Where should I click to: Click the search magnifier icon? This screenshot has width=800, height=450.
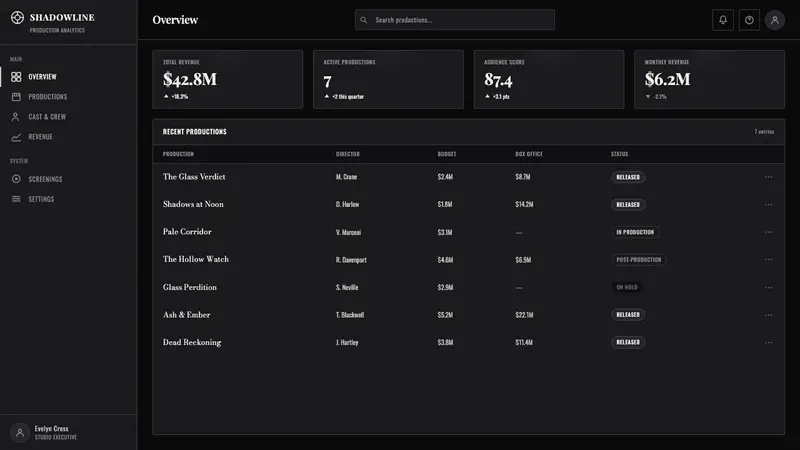(x=364, y=20)
